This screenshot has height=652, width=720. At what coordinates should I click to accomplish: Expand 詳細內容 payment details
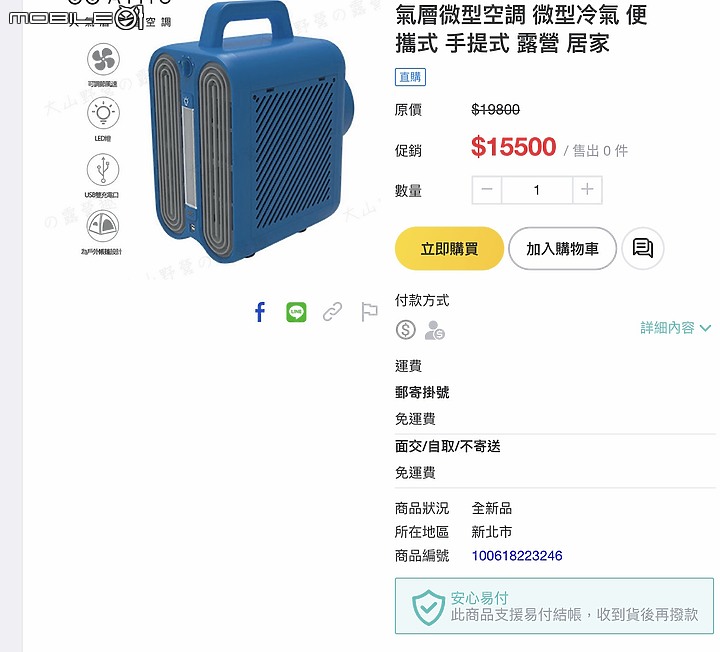click(x=675, y=328)
